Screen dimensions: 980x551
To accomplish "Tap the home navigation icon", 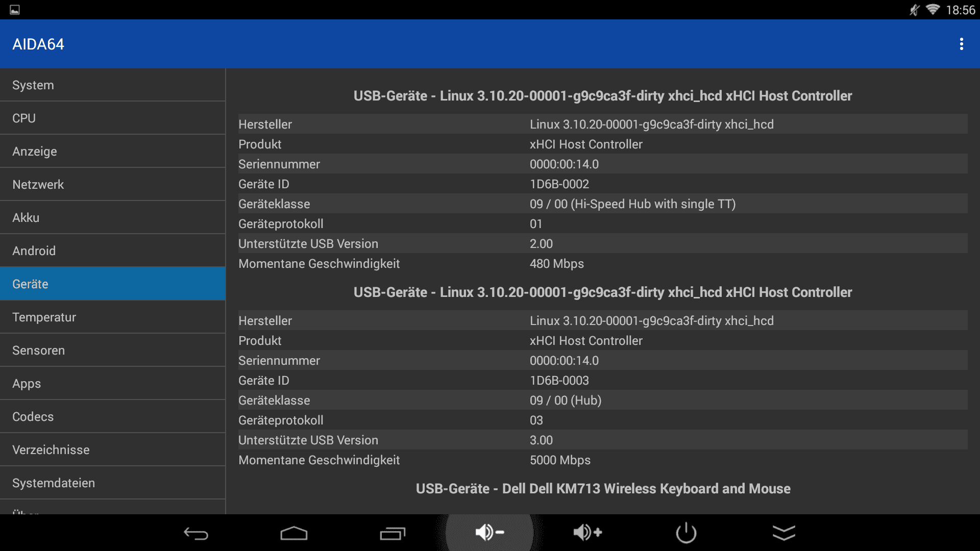I will [x=293, y=533].
